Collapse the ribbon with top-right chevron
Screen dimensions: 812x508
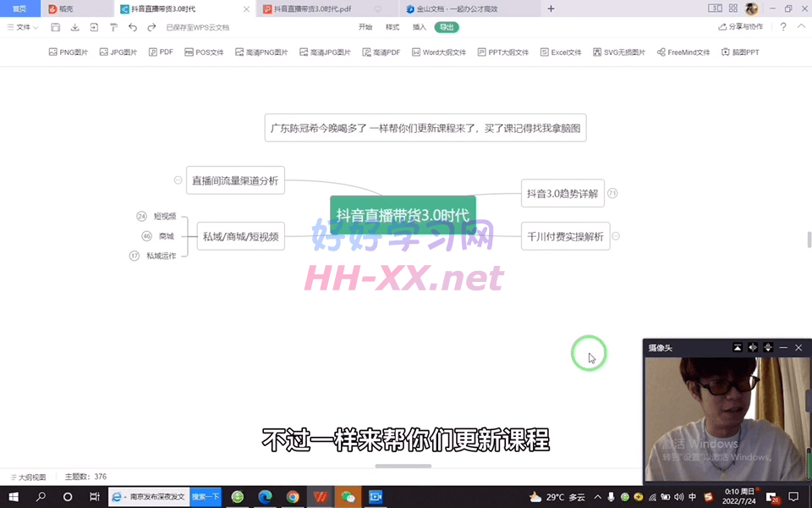pos(802,27)
